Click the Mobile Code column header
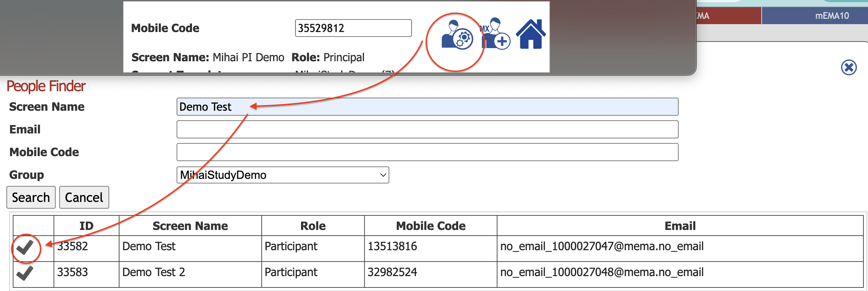Screen dimensions: 868x291 (430, 226)
